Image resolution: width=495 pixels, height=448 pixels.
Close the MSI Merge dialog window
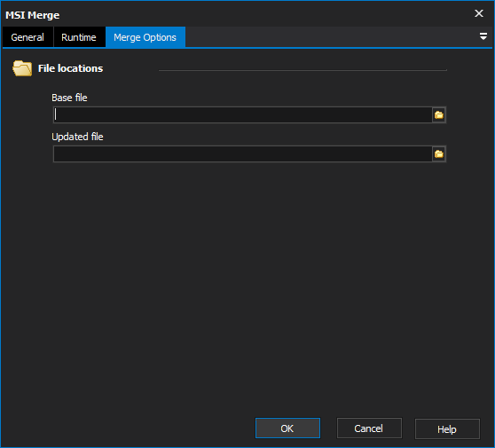[x=479, y=13]
